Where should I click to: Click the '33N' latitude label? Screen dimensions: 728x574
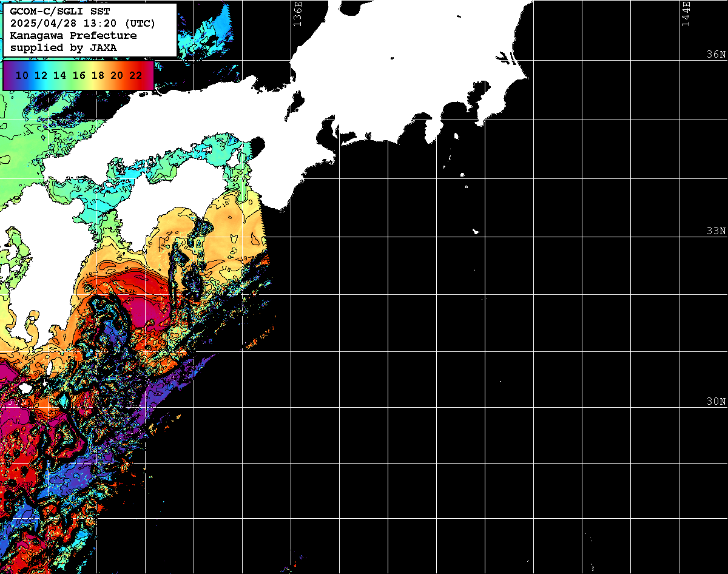pos(716,231)
